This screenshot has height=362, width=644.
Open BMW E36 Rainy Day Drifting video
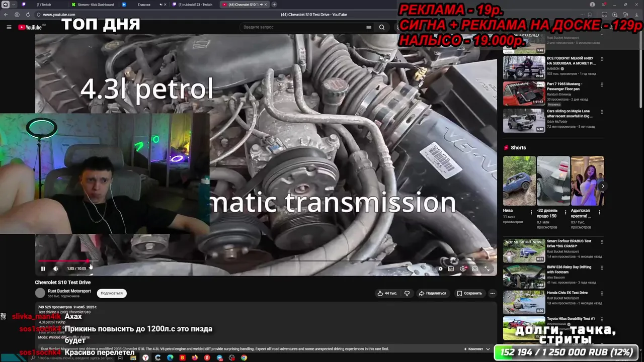(x=524, y=277)
